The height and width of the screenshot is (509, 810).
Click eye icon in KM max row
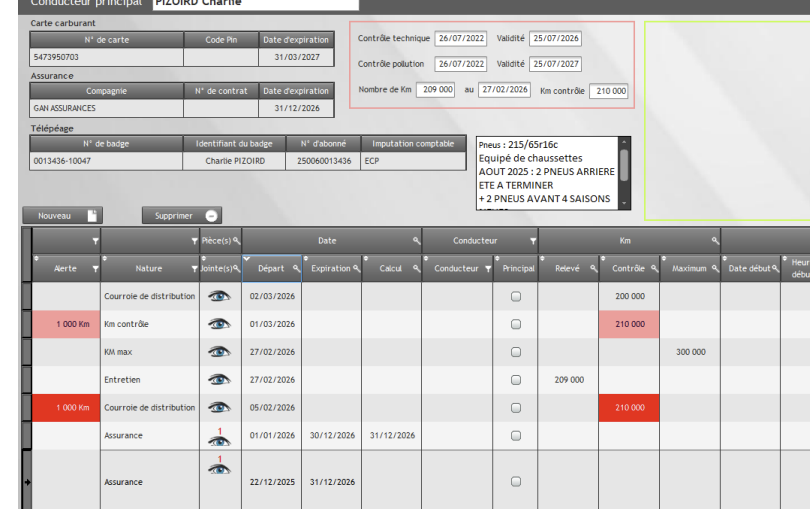tap(220, 352)
